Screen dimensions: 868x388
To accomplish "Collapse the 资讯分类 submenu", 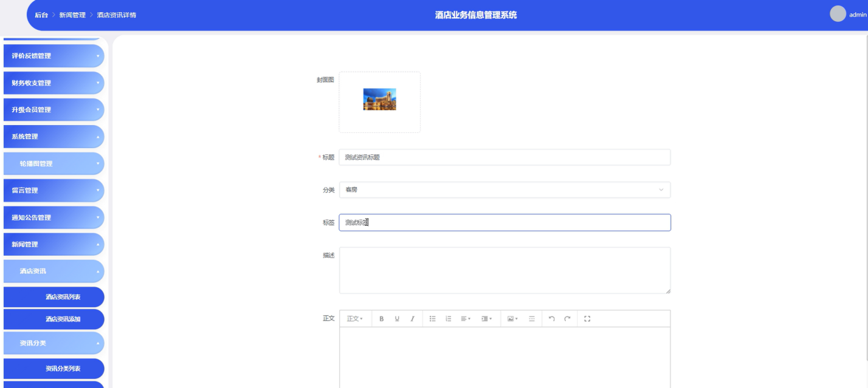I will [54, 343].
